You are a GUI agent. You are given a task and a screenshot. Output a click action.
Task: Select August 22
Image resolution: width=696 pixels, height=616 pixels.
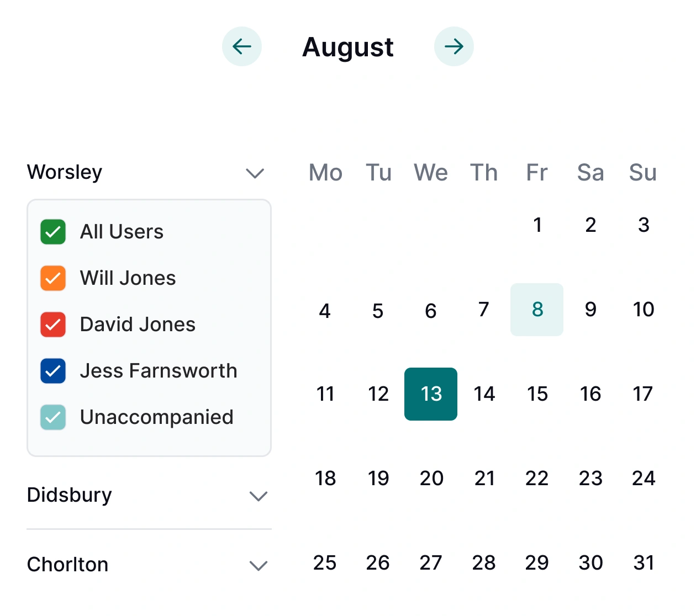click(x=536, y=479)
